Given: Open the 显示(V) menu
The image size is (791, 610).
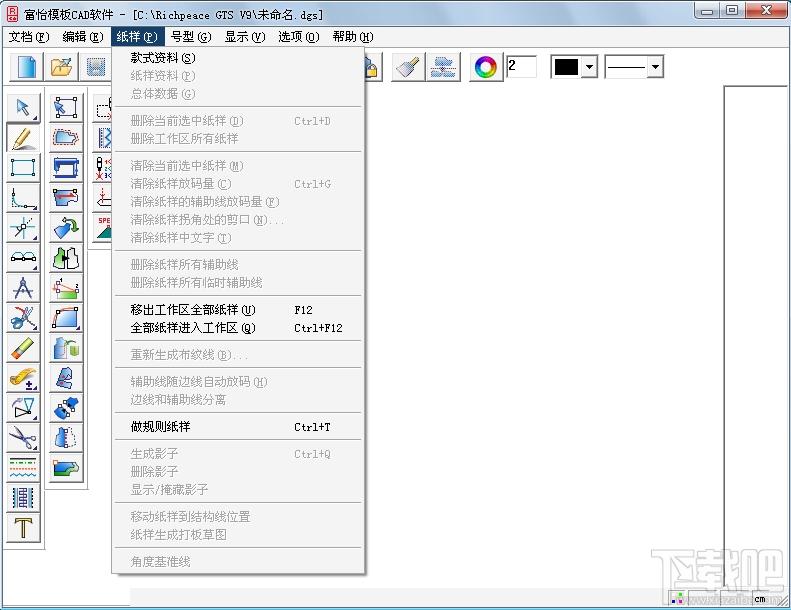Looking at the screenshot, I should [x=245, y=37].
